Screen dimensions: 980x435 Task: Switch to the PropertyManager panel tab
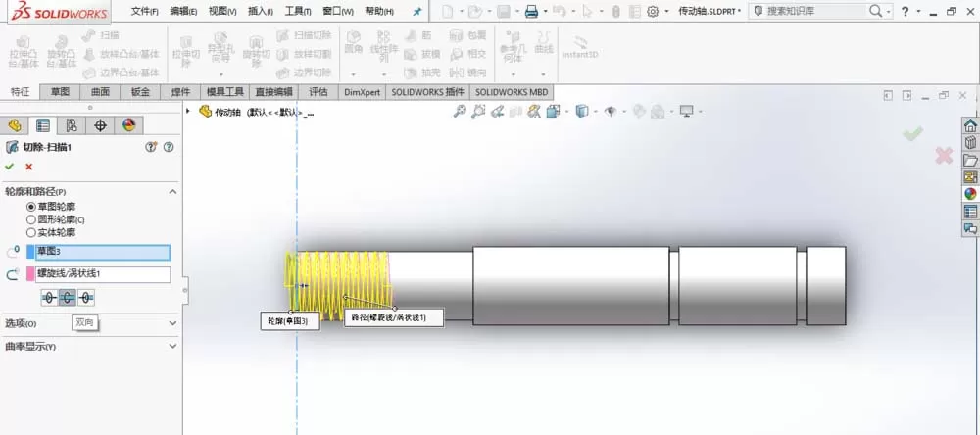tap(43, 125)
